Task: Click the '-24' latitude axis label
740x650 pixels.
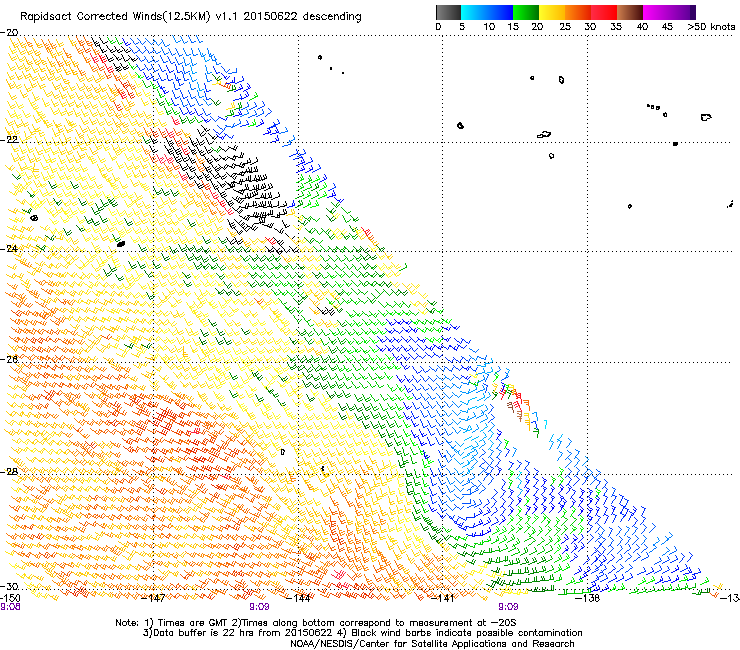Action: tap(9, 249)
